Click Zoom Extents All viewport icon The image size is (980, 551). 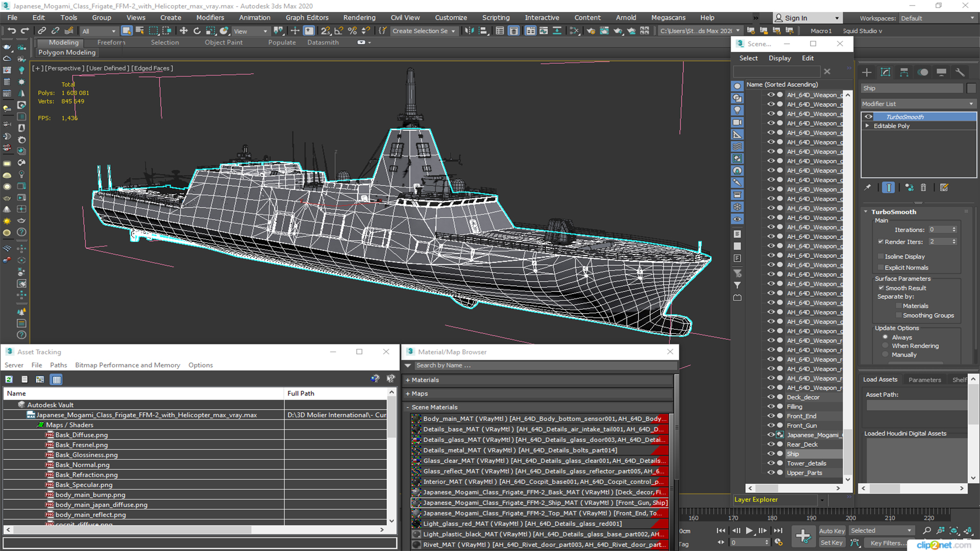[968, 531]
